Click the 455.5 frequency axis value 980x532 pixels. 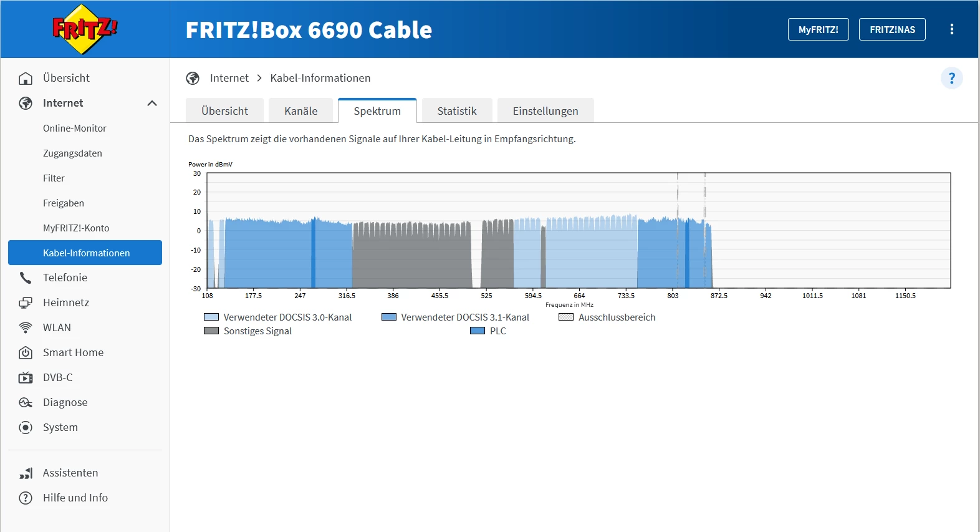coord(440,296)
